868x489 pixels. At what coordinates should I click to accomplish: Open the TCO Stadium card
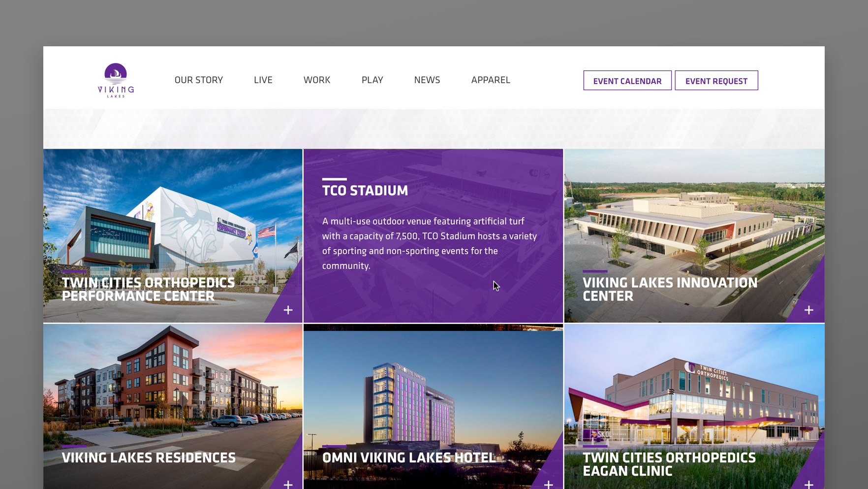point(433,236)
